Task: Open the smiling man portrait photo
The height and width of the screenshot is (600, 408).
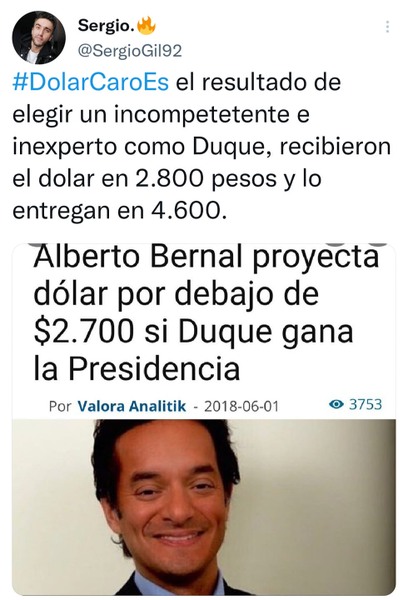Action: pos(204,507)
